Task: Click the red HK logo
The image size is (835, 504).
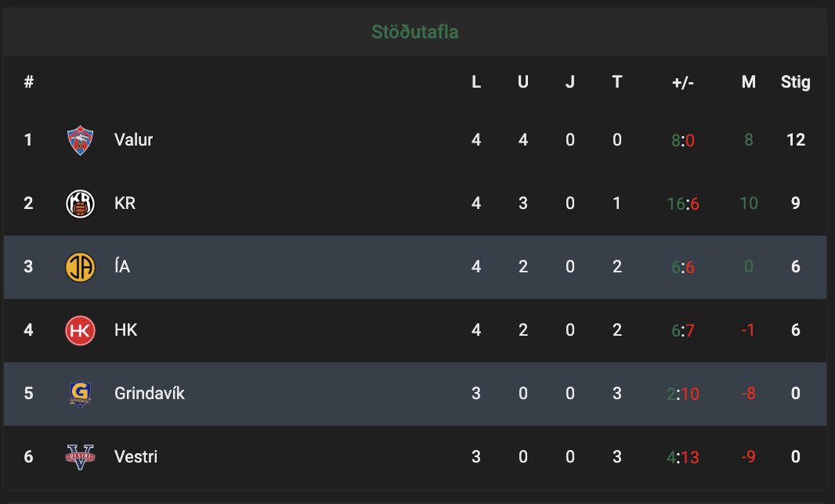Action: [x=81, y=330]
